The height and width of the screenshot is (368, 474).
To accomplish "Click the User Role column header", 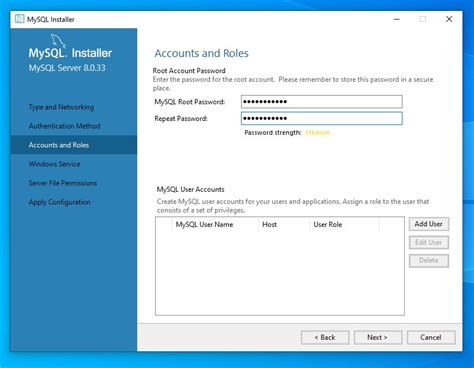I will pos(344,224).
